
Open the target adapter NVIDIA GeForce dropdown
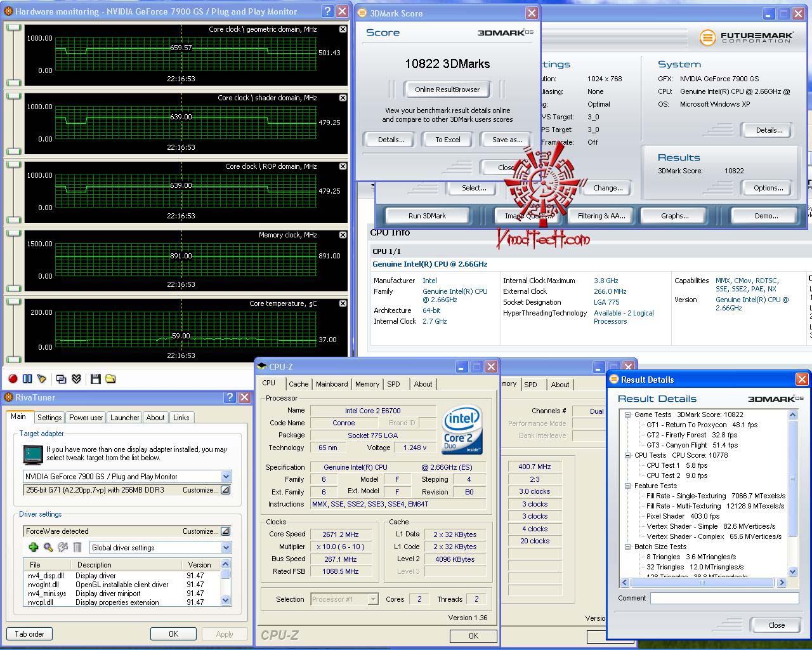pos(226,477)
